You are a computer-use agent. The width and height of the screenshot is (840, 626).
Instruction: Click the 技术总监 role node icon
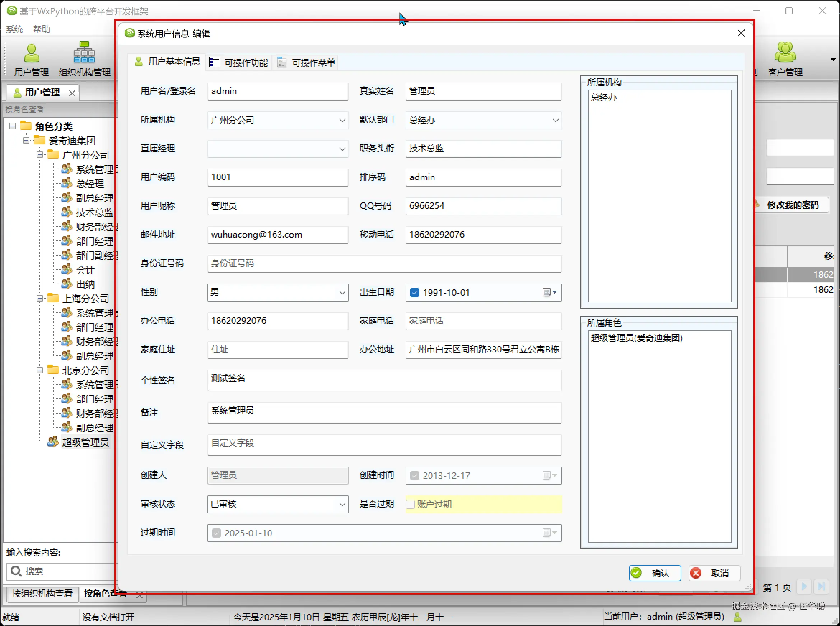pyautogui.click(x=67, y=212)
